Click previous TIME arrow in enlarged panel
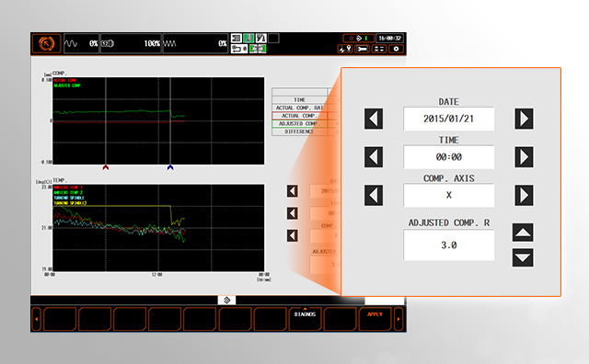This screenshot has height=364, width=589. pos(374,157)
